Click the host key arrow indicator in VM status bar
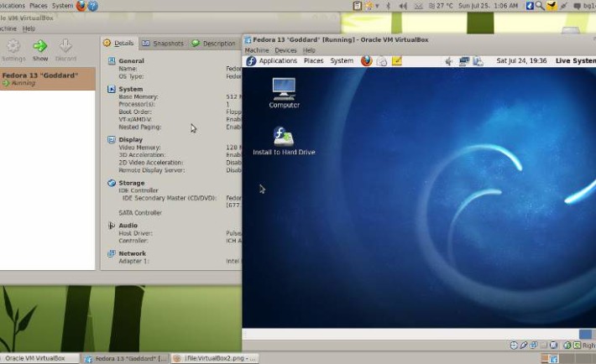596x364 pixels. (x=578, y=345)
